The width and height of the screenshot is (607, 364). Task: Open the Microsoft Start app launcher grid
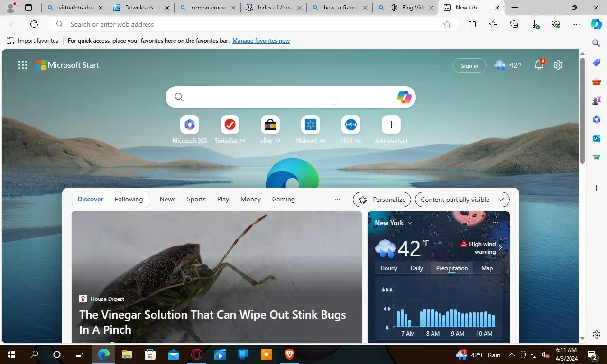[22, 65]
